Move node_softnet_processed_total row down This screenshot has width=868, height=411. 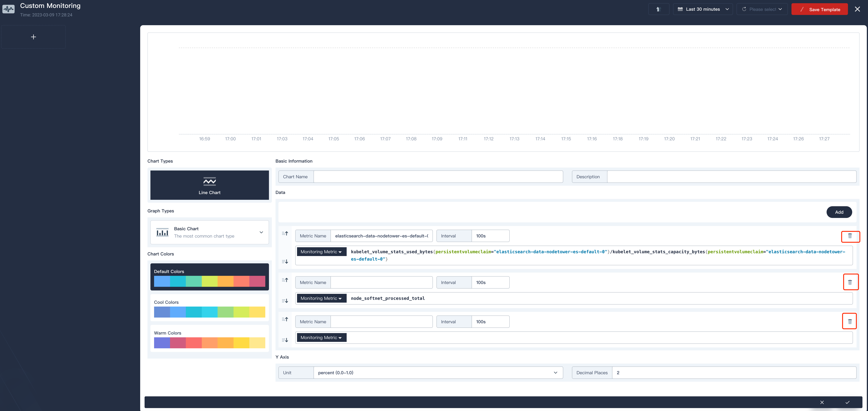pos(285,301)
